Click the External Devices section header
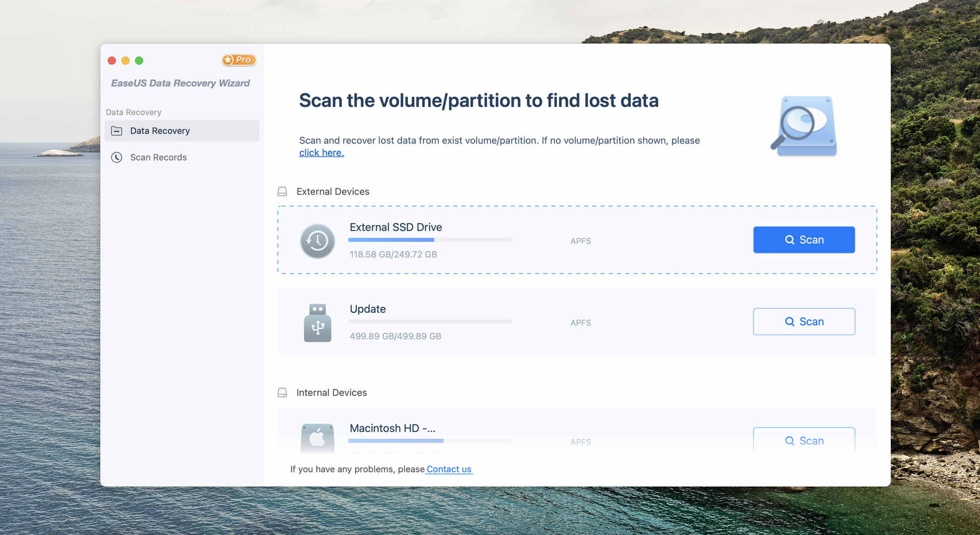 [x=333, y=192]
